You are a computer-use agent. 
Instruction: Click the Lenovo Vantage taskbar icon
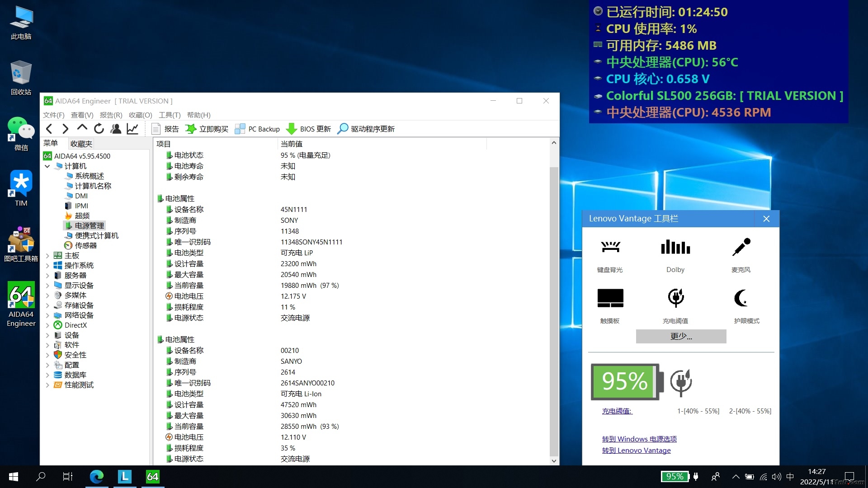[x=125, y=477]
